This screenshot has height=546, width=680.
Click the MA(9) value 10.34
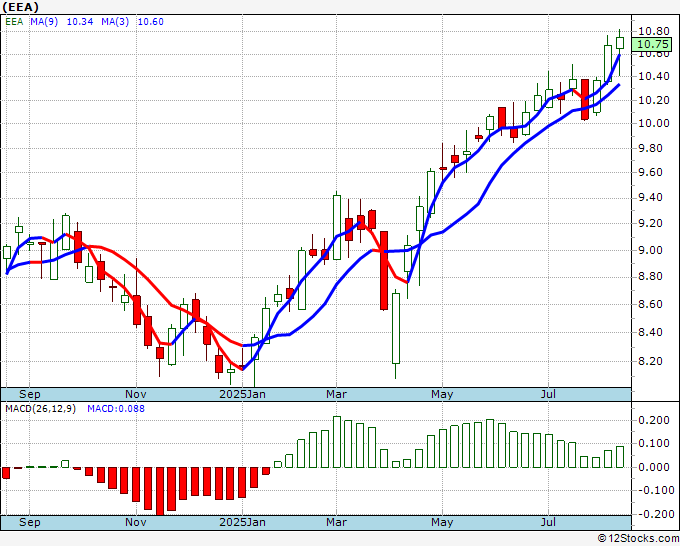click(x=80, y=22)
